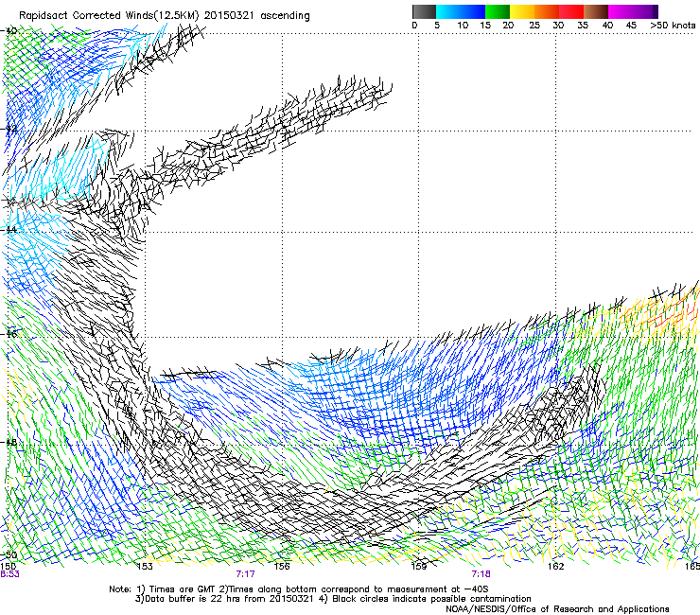Click the green 15-20 knots color band
The image size is (700, 615).
[498, 11]
